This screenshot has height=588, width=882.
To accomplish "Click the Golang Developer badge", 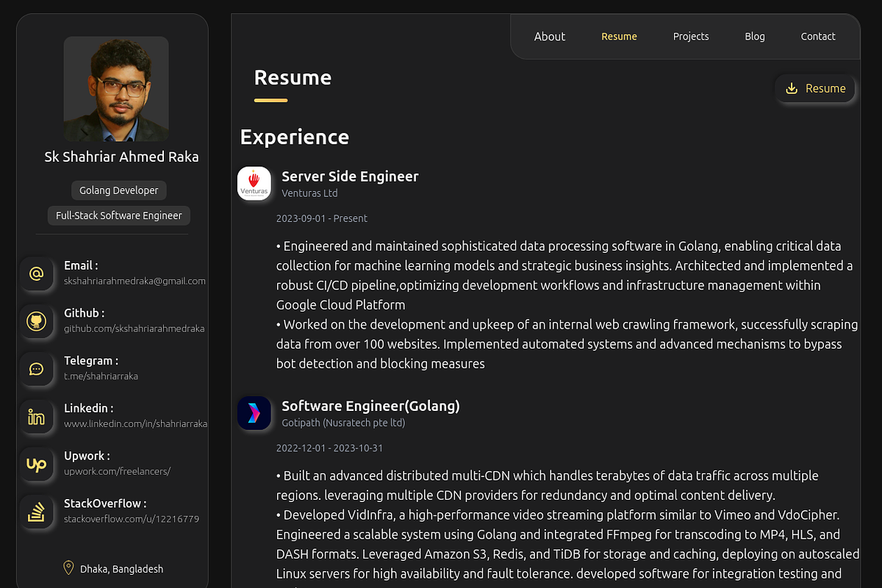I will [x=119, y=190].
